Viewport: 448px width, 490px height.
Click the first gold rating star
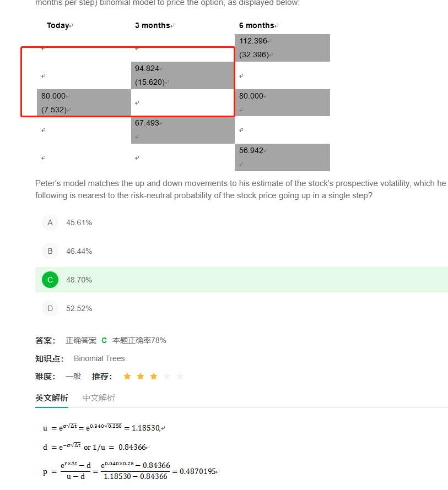tap(127, 376)
